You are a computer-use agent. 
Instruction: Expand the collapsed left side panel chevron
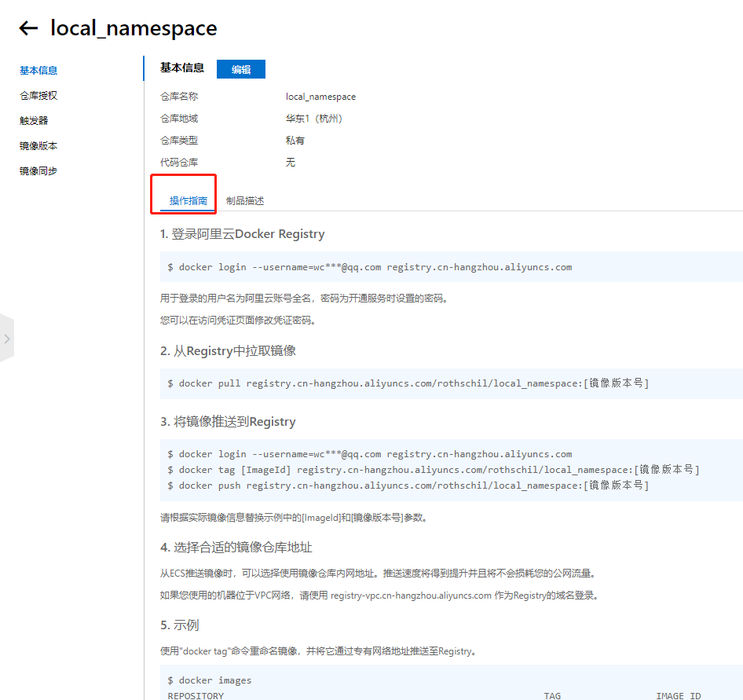[6, 339]
